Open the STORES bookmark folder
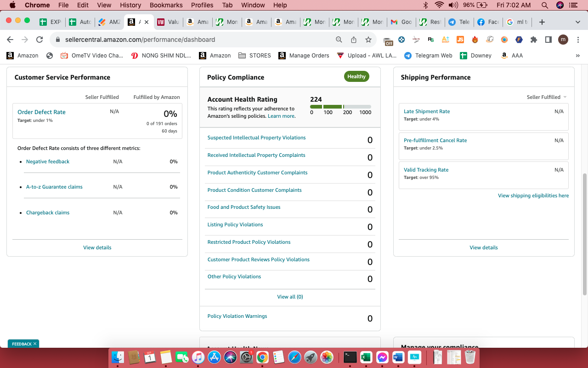Image resolution: width=588 pixels, height=368 pixels. [255, 56]
